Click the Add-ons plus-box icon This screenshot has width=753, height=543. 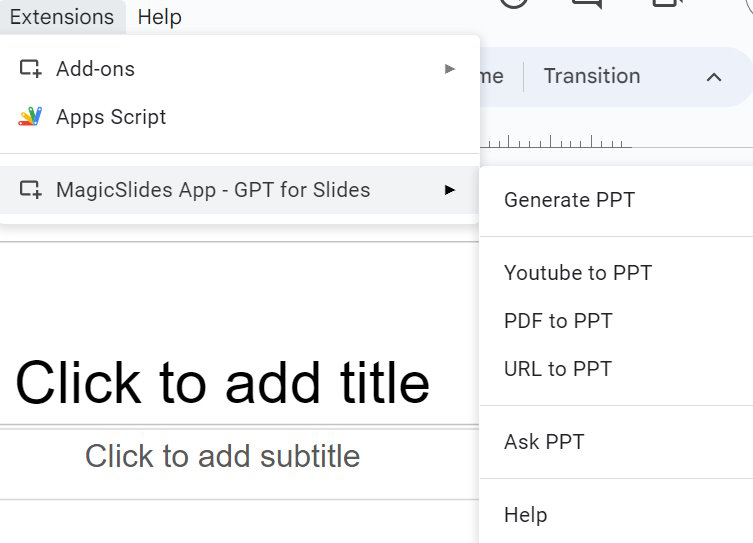(x=30, y=69)
